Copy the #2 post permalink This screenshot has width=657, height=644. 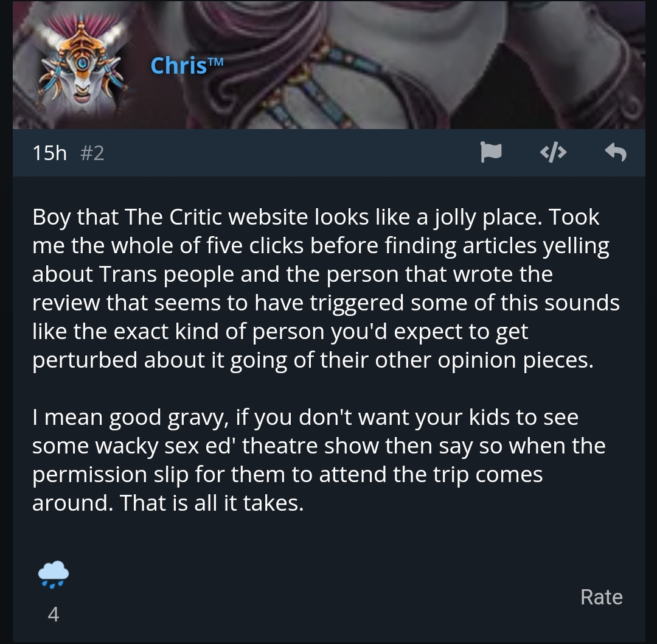[92, 153]
